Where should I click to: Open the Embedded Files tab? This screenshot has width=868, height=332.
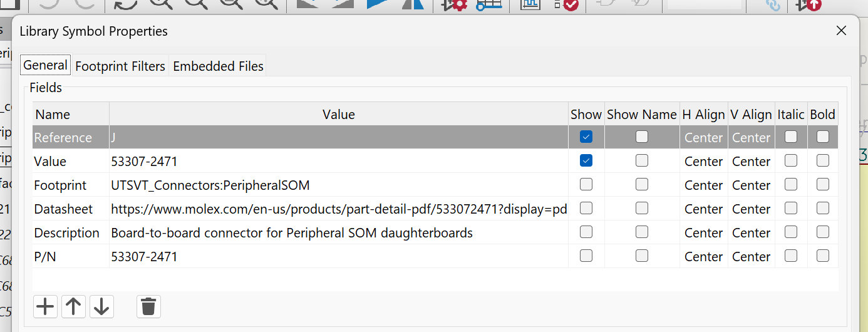(x=218, y=66)
